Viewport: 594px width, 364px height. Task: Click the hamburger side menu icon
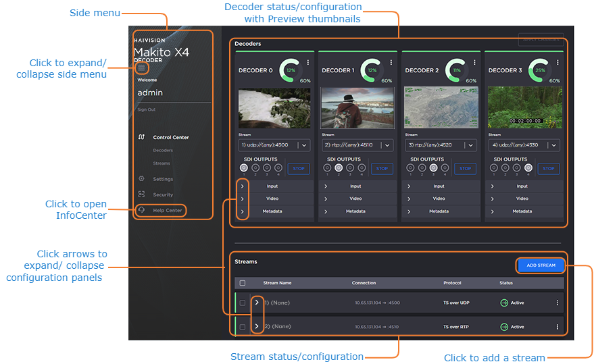click(141, 68)
